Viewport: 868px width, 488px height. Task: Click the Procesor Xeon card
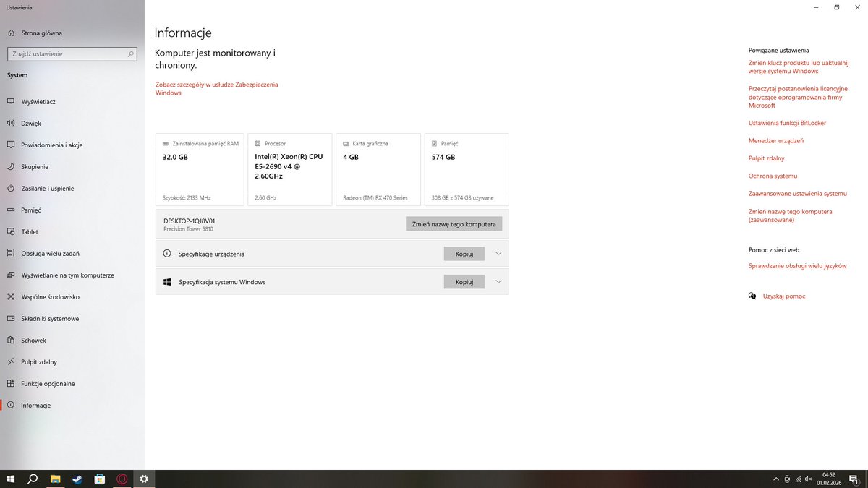[x=290, y=169]
